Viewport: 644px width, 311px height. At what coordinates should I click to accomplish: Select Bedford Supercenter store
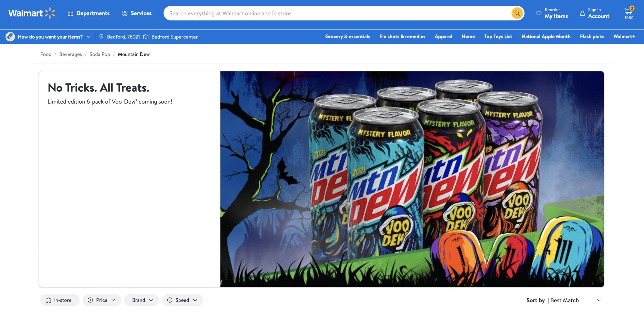[x=175, y=37]
